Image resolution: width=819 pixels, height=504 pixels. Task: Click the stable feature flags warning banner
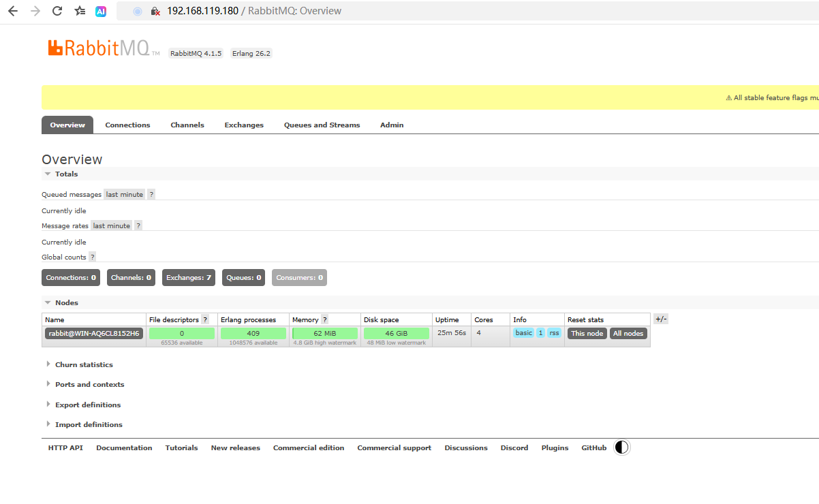click(430, 97)
